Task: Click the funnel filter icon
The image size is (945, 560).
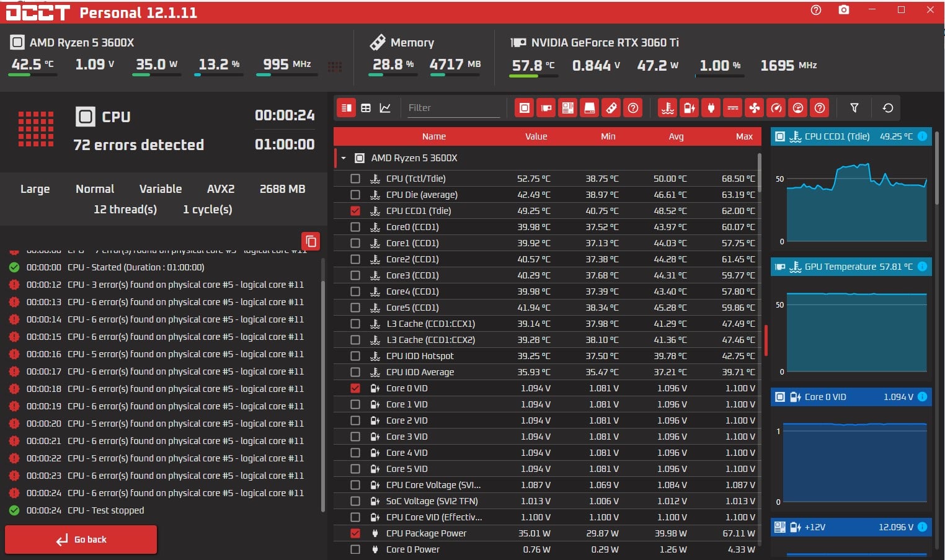Action: [854, 108]
